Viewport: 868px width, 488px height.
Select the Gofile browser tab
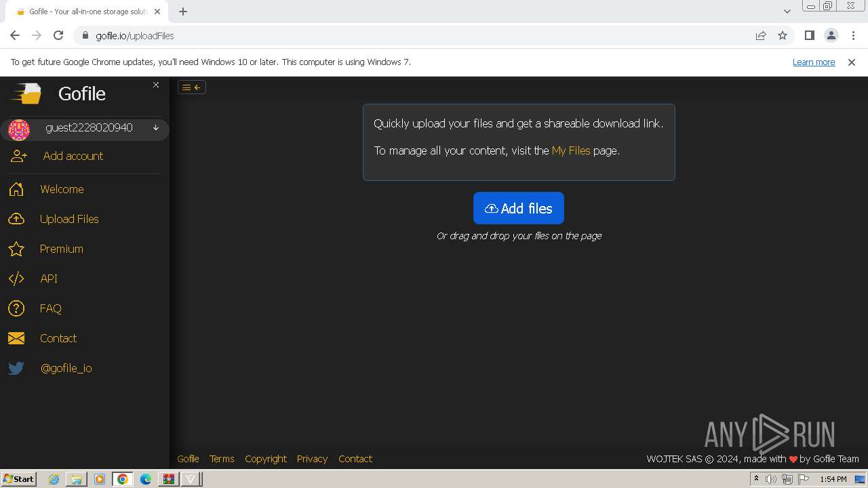(88, 12)
